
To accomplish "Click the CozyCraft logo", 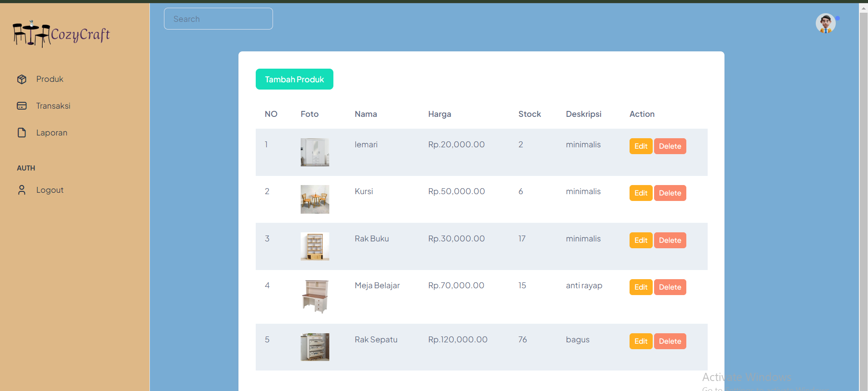I will 61,34.
